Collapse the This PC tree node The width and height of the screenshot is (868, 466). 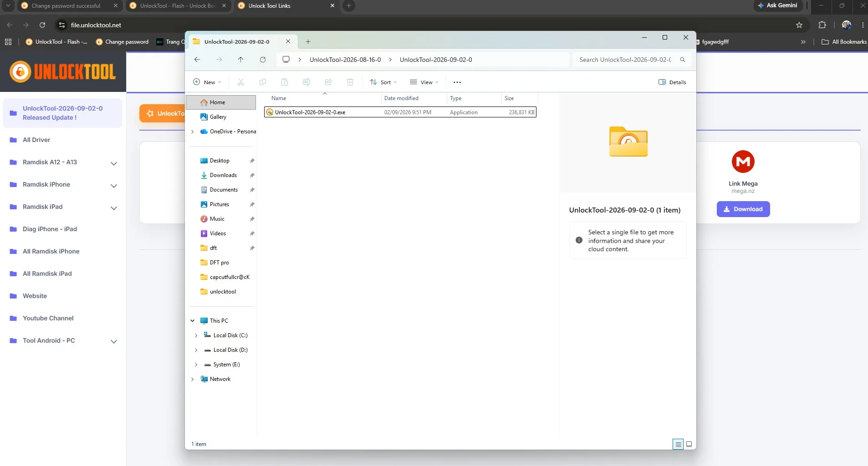click(x=193, y=321)
